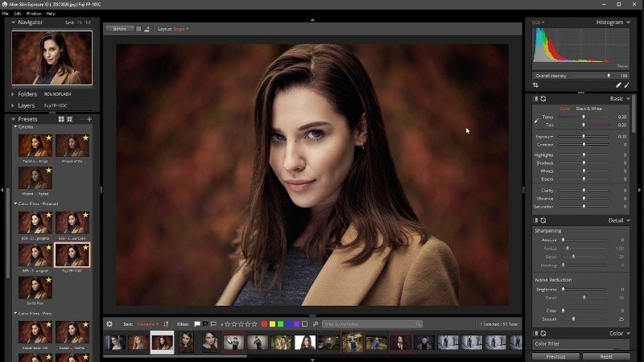This screenshot has width=644, height=362.
Task: Filter by rejected black flag
Action: tap(205, 324)
